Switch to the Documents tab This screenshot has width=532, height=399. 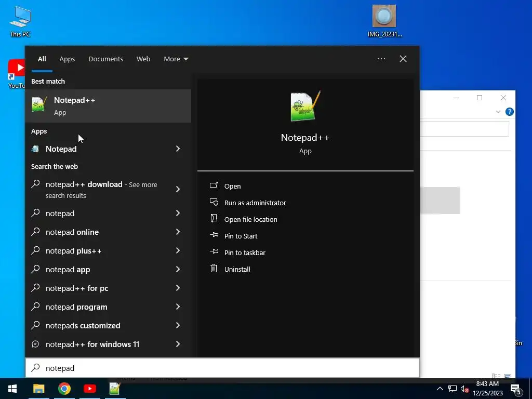tap(105, 59)
